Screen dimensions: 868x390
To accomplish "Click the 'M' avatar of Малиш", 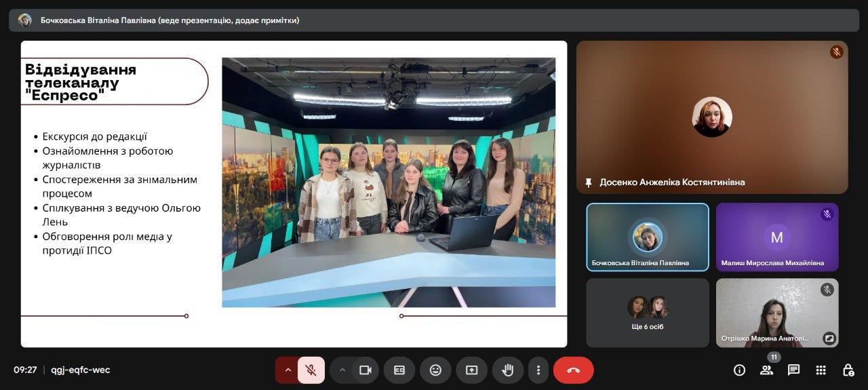I will [777, 237].
